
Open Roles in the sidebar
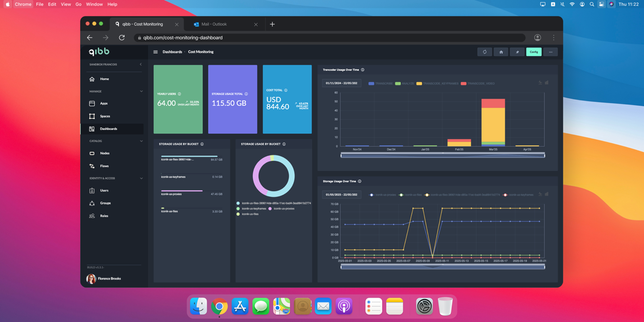112,216
